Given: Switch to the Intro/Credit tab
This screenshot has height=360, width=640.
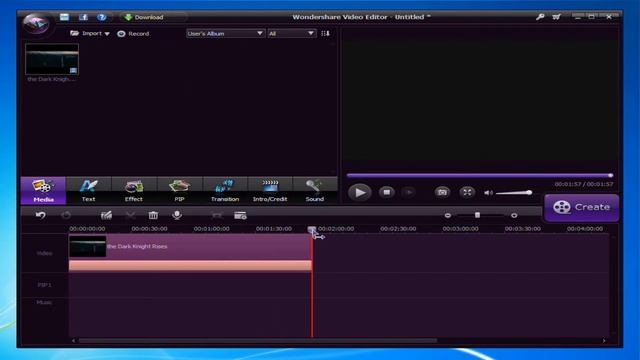Looking at the screenshot, I should 270,191.
